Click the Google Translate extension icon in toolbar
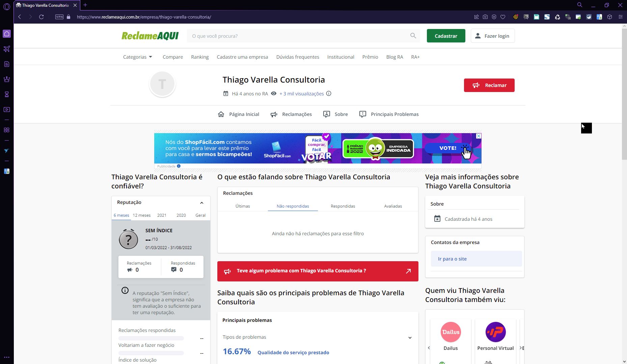The image size is (627, 364). coord(599,17)
